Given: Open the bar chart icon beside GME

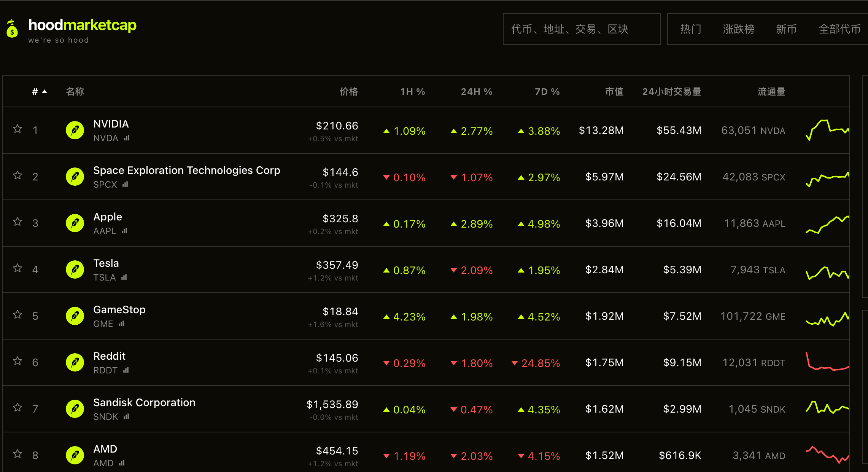Looking at the screenshot, I should [x=121, y=324].
